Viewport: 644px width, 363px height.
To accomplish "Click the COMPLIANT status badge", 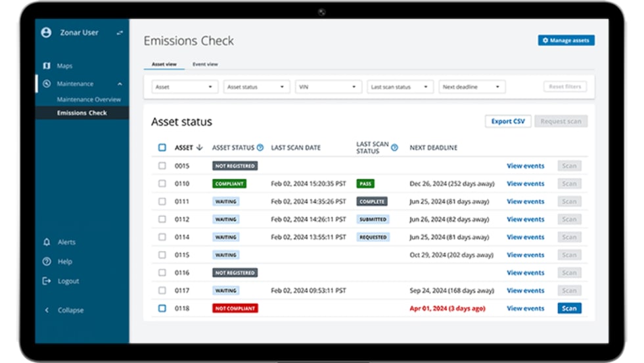I will (x=229, y=183).
